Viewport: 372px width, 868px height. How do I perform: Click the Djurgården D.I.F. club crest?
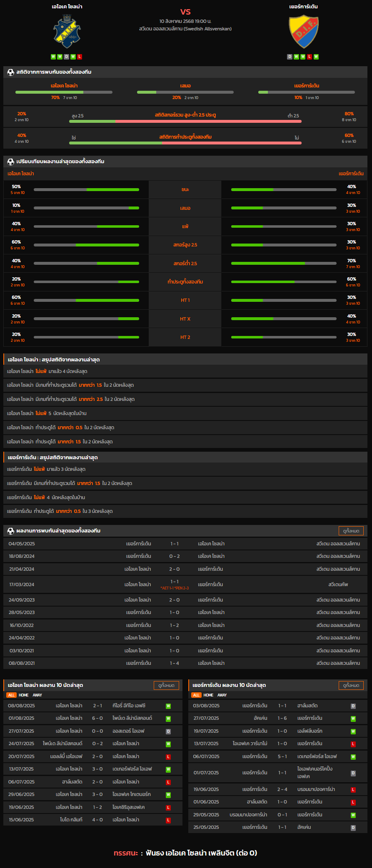pyautogui.click(x=304, y=32)
